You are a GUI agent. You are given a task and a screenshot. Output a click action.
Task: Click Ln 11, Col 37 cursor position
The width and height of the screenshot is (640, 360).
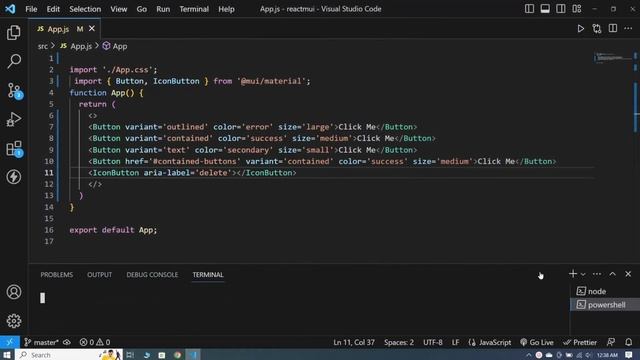pos(354,342)
